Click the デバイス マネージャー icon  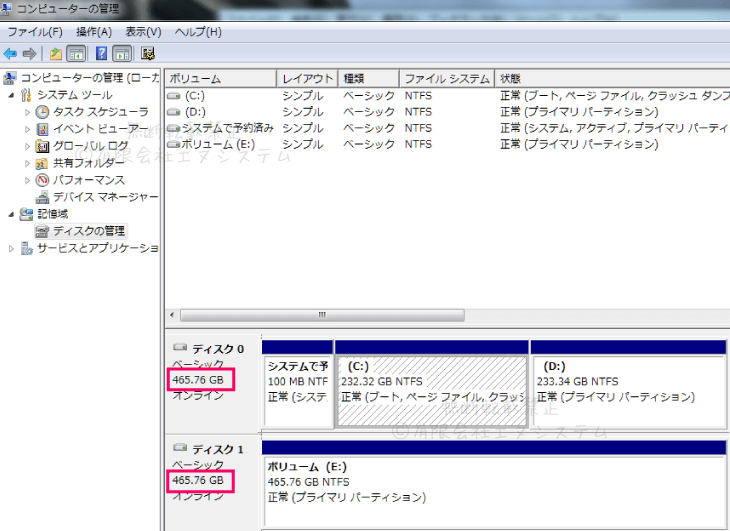pyautogui.click(x=42, y=197)
